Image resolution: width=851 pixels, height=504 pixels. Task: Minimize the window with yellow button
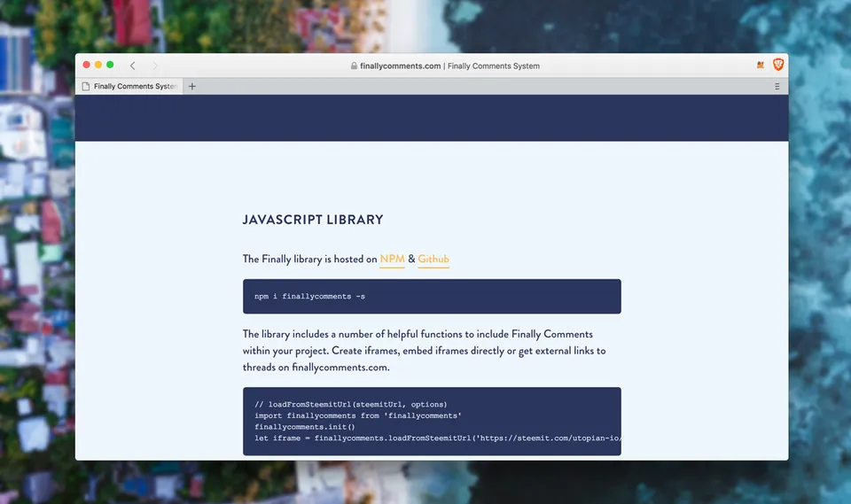(x=98, y=65)
